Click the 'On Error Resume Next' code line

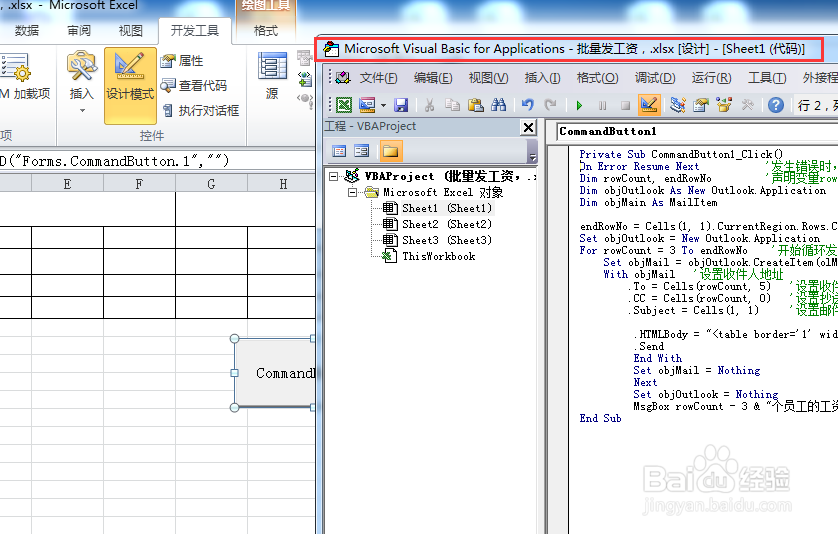pos(640,166)
